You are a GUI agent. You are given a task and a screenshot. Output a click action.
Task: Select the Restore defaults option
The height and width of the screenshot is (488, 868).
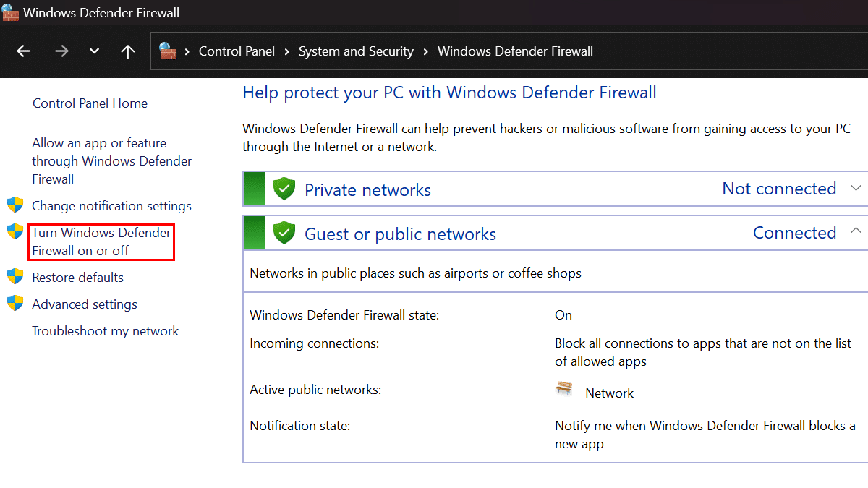(x=77, y=277)
